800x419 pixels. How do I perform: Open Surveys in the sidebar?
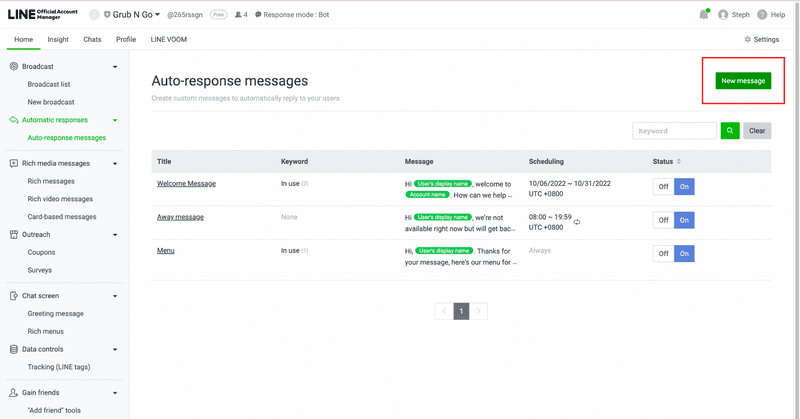[40, 270]
